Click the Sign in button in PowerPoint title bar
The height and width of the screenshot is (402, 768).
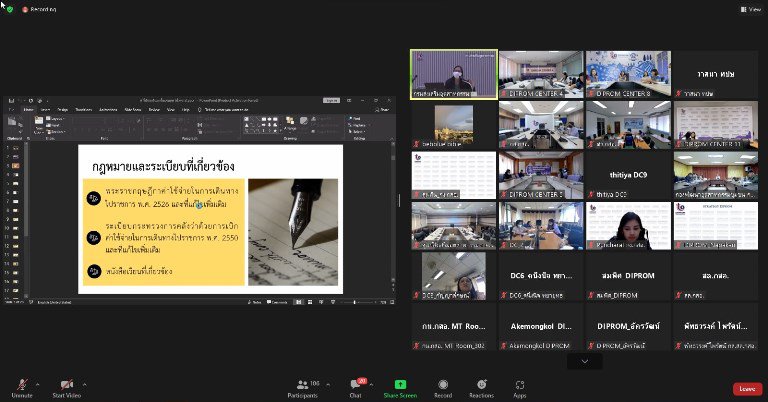click(332, 100)
